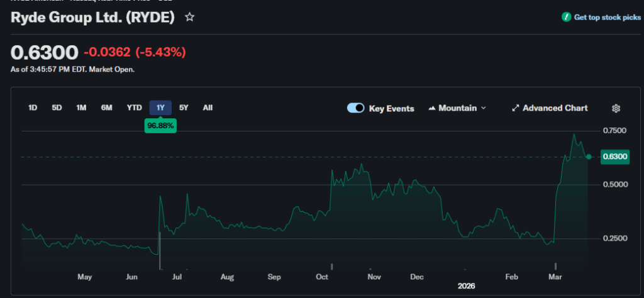
Task: Click the green 96.88% performance badge
Action: 160,126
